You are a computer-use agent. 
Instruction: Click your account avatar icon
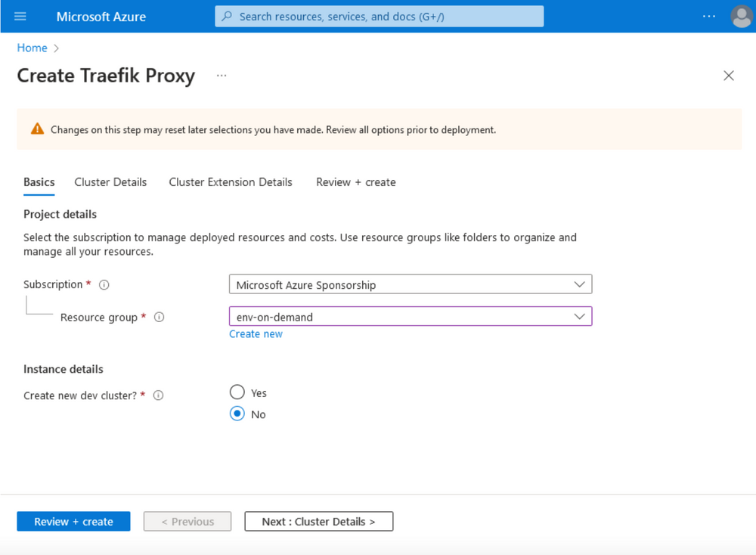click(742, 16)
